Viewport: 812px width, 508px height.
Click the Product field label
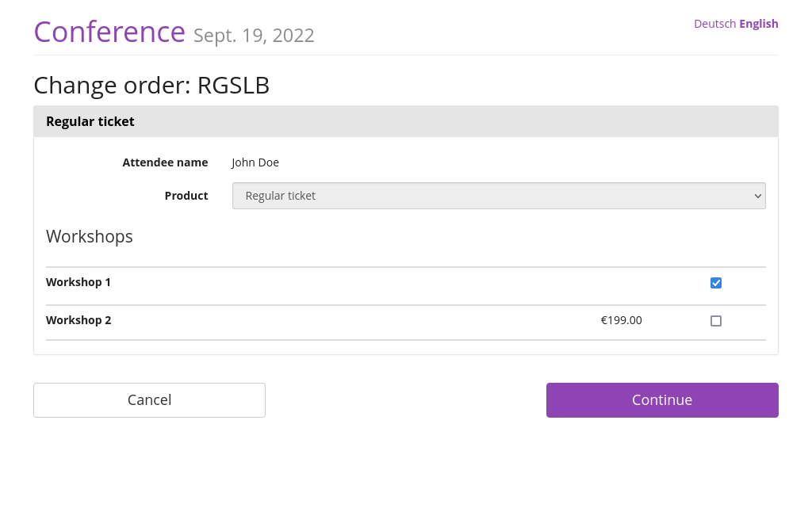(186, 196)
